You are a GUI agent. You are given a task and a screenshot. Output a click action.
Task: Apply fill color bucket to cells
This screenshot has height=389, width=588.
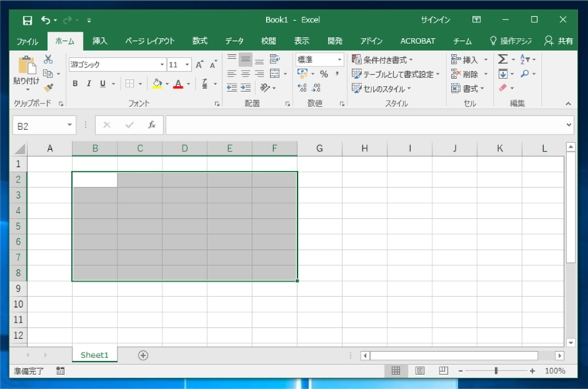pyautogui.click(x=157, y=84)
